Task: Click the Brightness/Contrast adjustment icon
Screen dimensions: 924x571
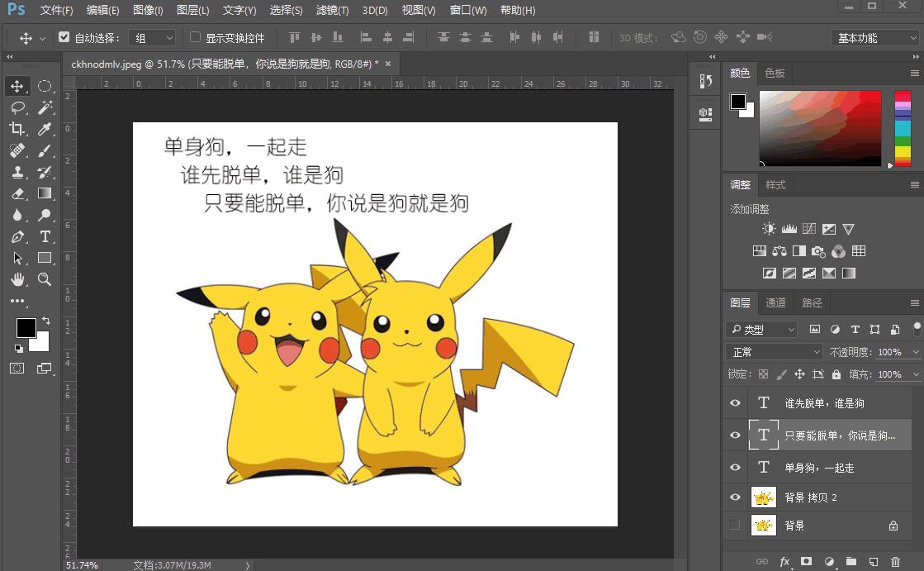Action: 769,229
